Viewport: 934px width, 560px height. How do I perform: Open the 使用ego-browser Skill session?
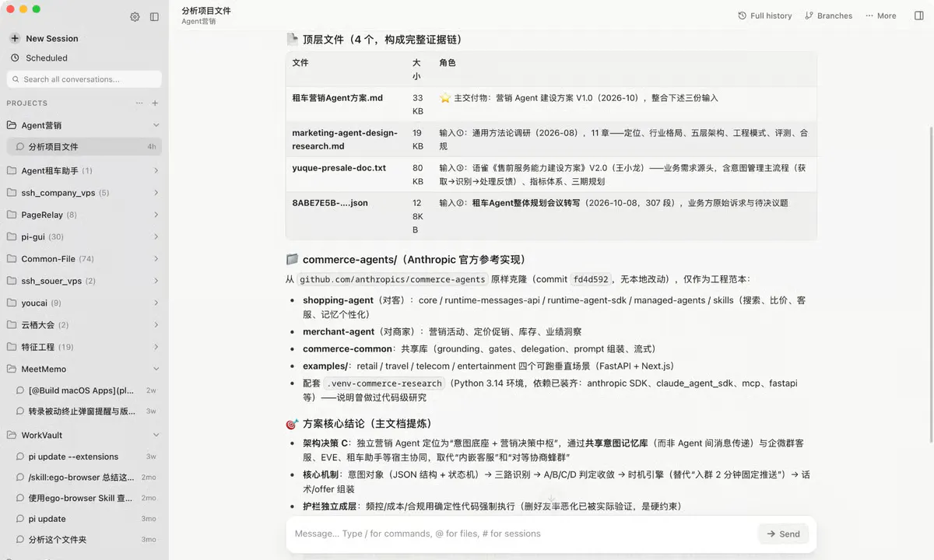click(x=84, y=498)
